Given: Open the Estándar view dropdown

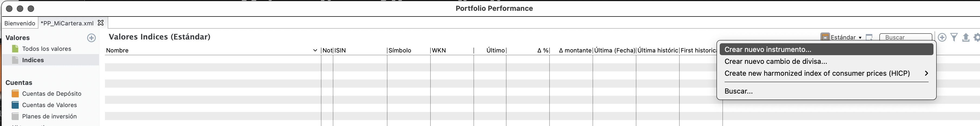Looking at the screenshot, I should (x=846, y=37).
